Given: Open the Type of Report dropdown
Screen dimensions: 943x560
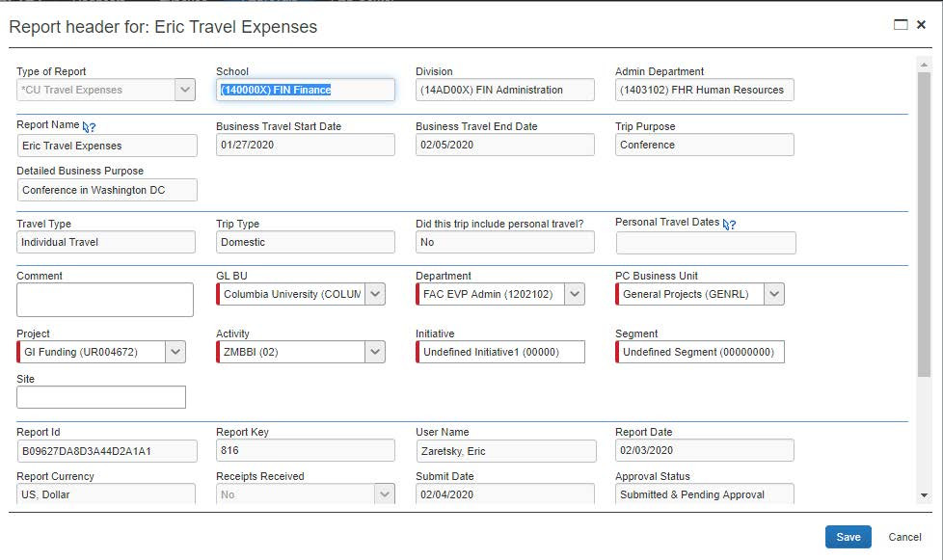Looking at the screenshot, I should pyautogui.click(x=185, y=90).
